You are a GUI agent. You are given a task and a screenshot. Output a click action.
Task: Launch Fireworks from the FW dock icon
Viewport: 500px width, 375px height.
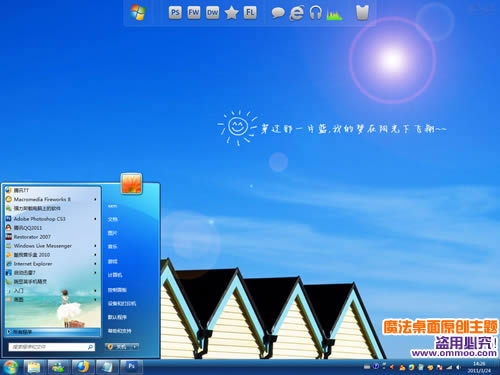194,13
